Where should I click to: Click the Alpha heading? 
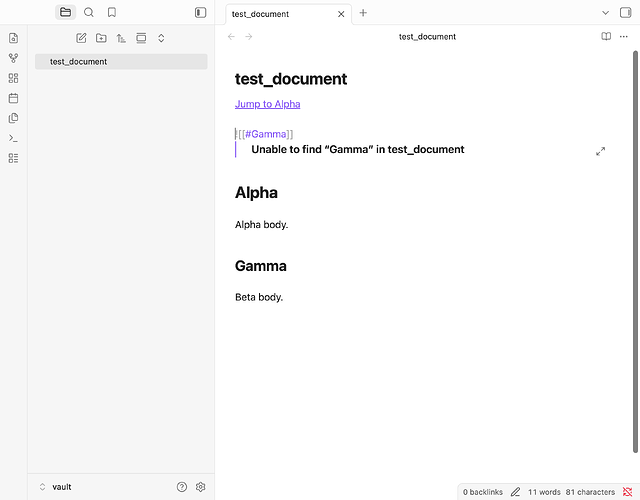point(256,193)
